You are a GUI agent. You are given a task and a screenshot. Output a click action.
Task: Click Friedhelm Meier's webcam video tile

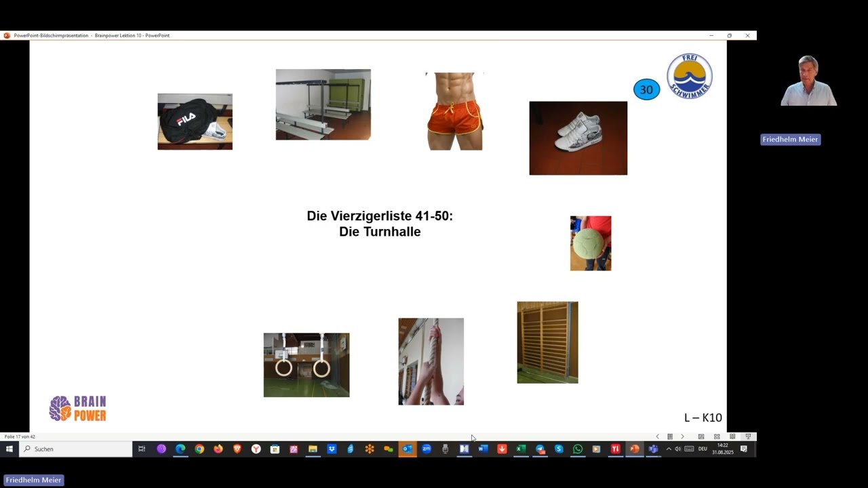pyautogui.click(x=808, y=81)
